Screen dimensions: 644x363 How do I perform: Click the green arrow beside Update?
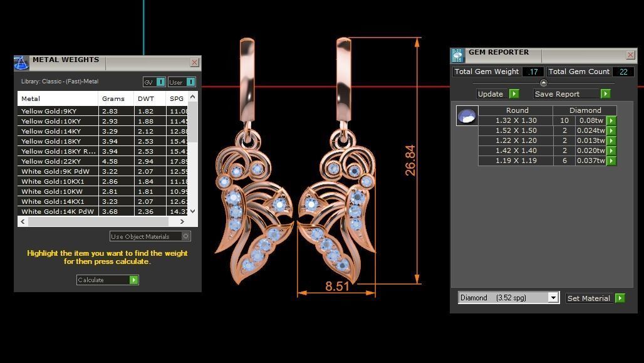(514, 94)
